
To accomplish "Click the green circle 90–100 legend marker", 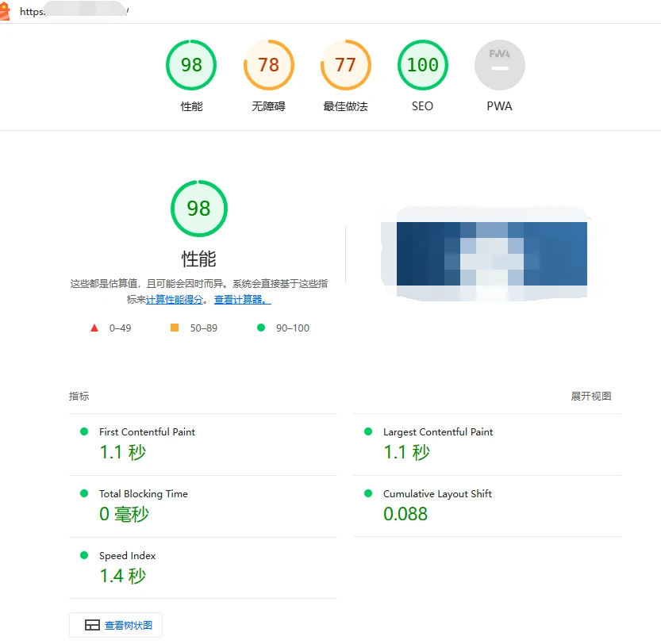I will click(260, 328).
